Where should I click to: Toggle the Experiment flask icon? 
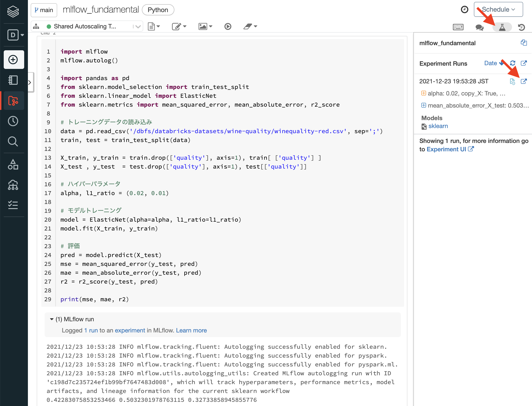(502, 27)
